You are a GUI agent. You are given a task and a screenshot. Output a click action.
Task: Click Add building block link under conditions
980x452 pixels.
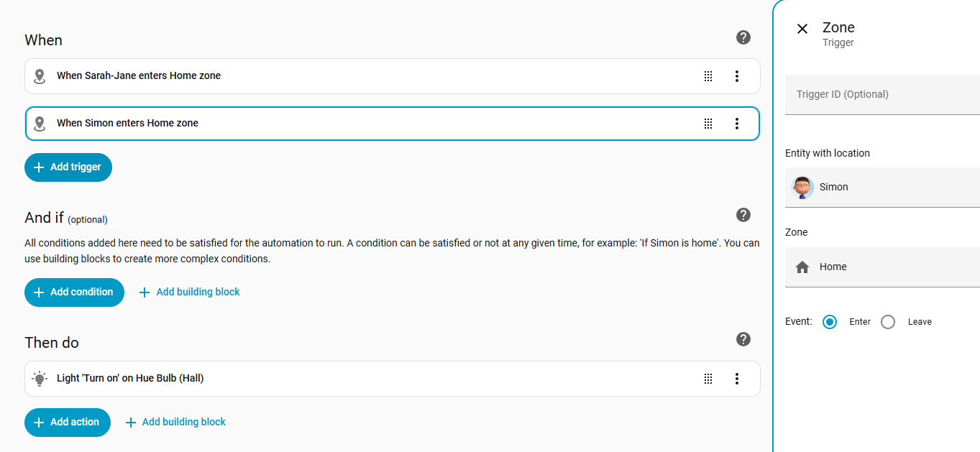click(190, 292)
